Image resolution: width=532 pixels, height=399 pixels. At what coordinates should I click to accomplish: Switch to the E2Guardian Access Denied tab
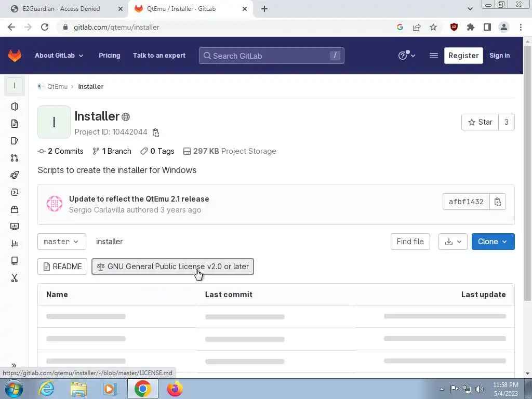(61, 9)
